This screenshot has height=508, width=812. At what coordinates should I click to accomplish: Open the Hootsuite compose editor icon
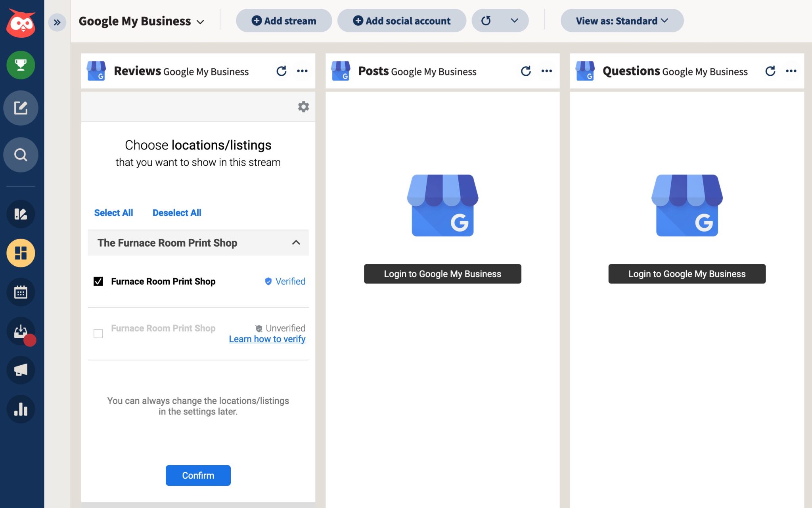[x=21, y=108]
